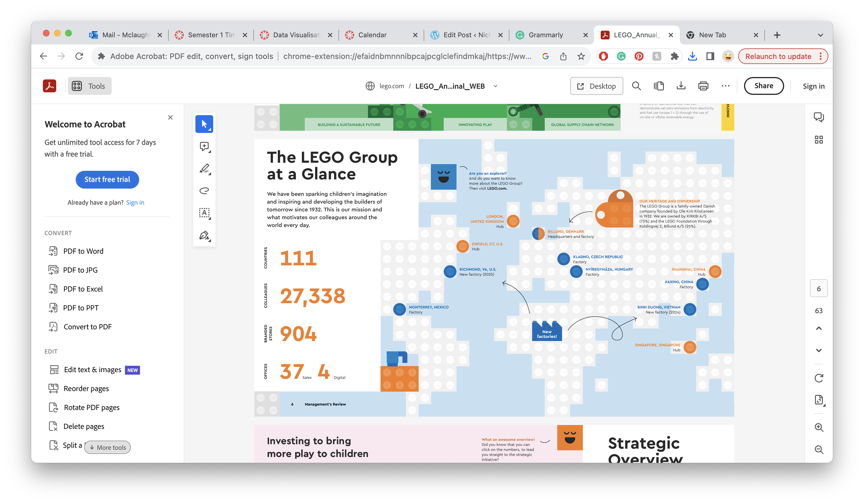The image size is (864, 504).
Task: Open the three-dots more options menu
Action: point(725,86)
